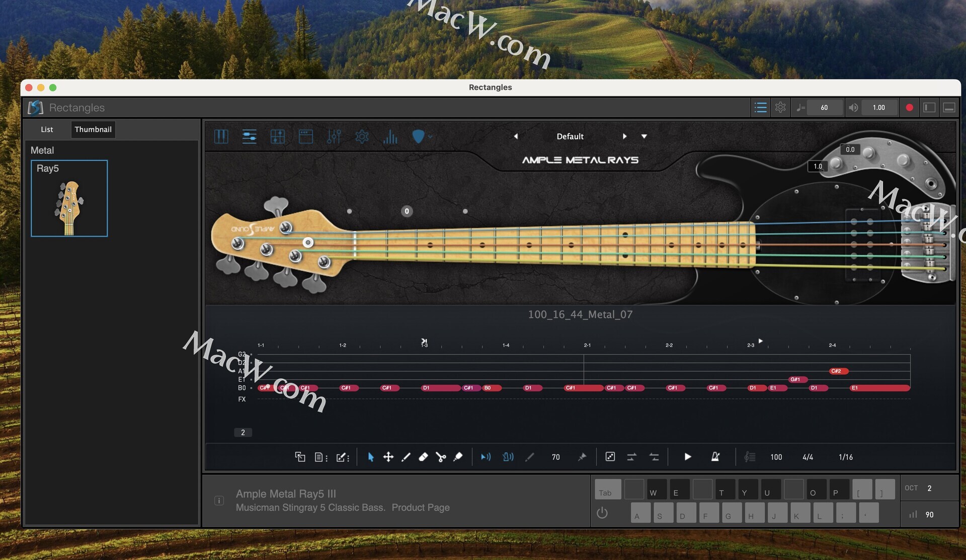Viewport: 966px width, 560px height.
Task: Select the Ray5 bass thumbnail
Action: coord(69,198)
